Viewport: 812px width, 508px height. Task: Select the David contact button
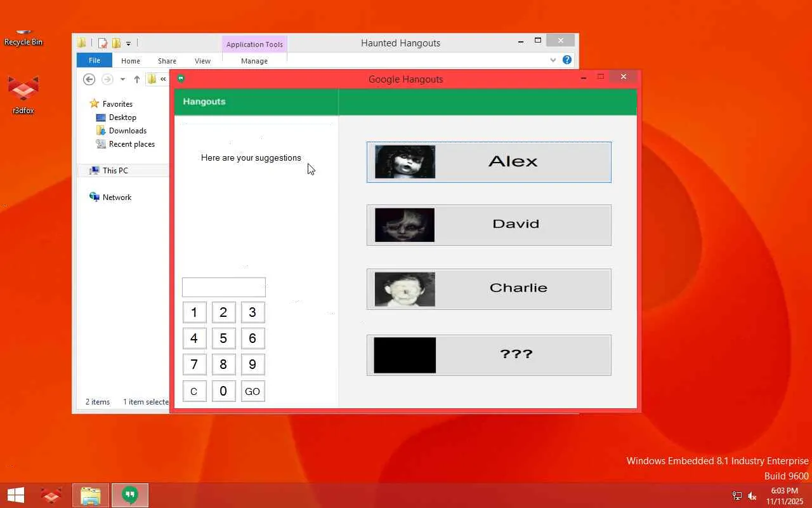click(489, 225)
